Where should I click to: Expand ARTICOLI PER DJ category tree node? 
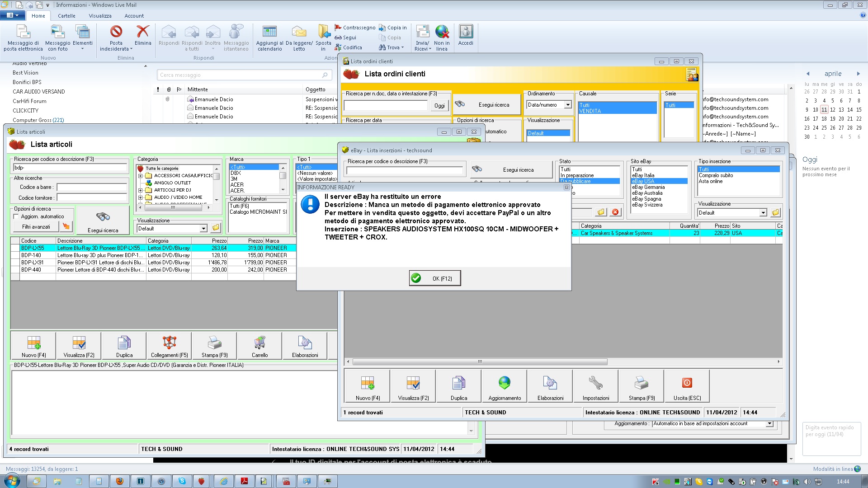pyautogui.click(x=140, y=190)
